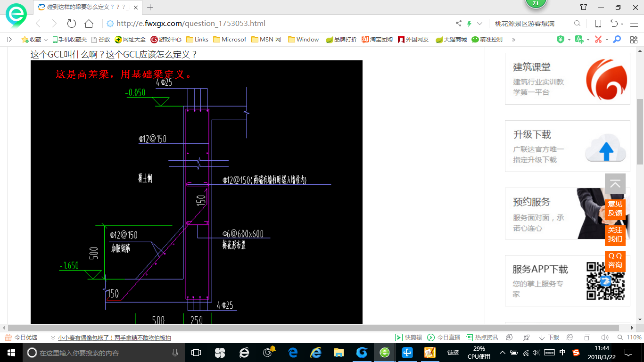Open 天猫商城 bookmark
The height and width of the screenshot is (362, 644).
[x=451, y=40]
